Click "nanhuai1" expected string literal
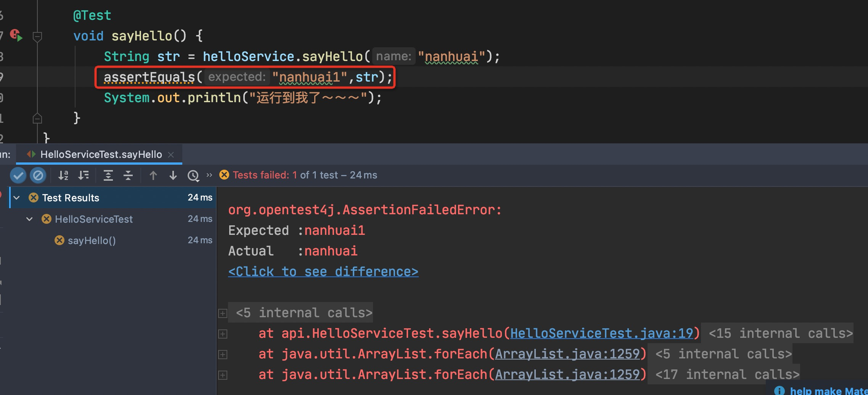The width and height of the screenshot is (868, 395). (x=309, y=77)
